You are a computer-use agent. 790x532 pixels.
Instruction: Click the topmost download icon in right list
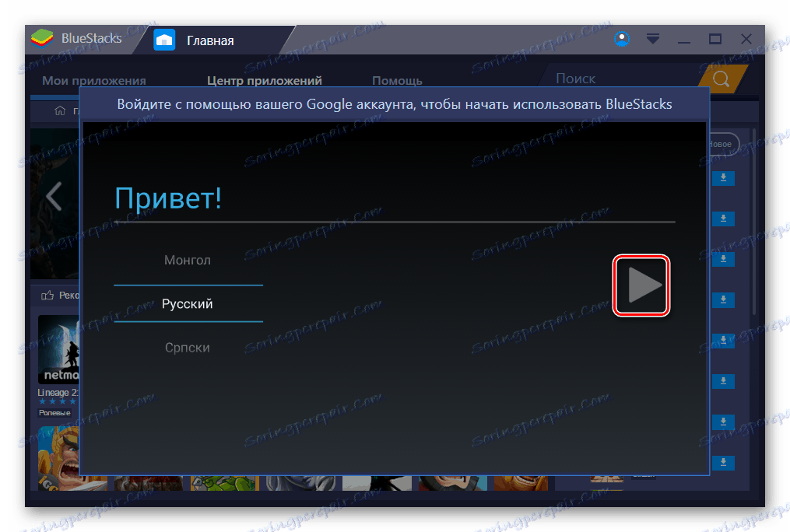pyautogui.click(x=724, y=178)
